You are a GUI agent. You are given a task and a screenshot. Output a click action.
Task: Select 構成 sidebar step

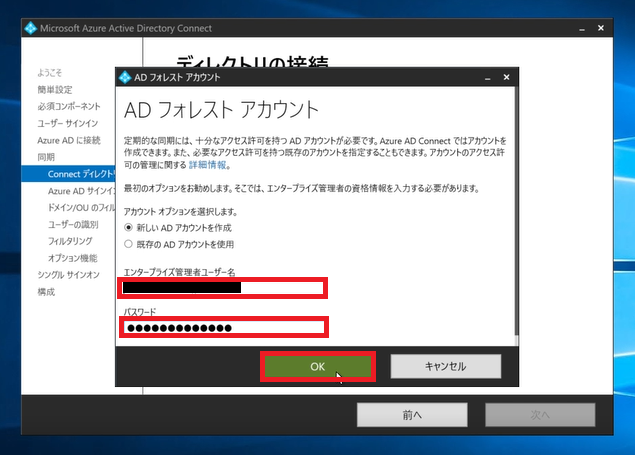(46, 292)
